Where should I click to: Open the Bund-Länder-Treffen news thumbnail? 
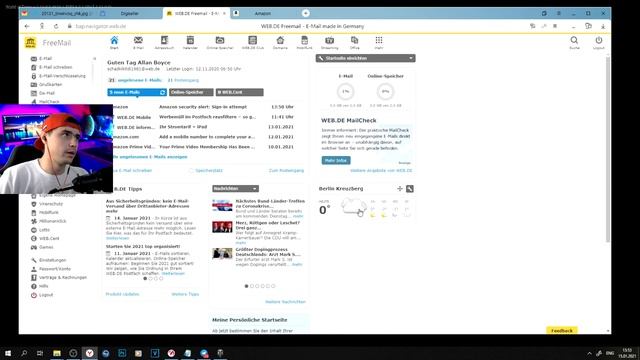point(222,205)
